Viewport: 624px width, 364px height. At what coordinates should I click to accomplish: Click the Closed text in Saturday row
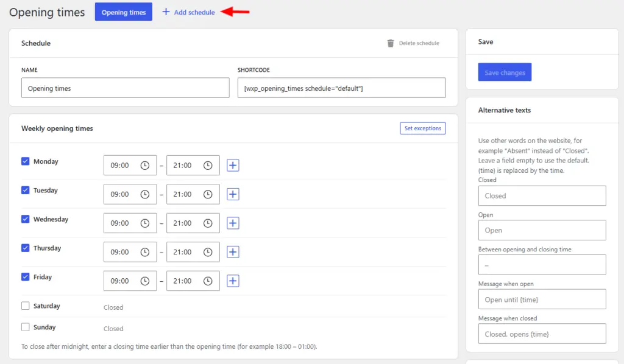[x=113, y=307]
